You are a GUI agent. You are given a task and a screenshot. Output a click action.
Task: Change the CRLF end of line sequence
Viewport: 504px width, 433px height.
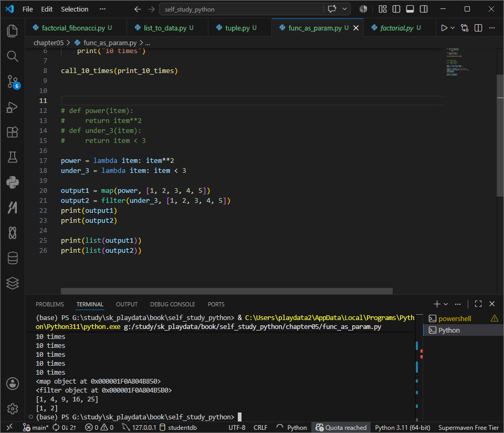(x=260, y=427)
